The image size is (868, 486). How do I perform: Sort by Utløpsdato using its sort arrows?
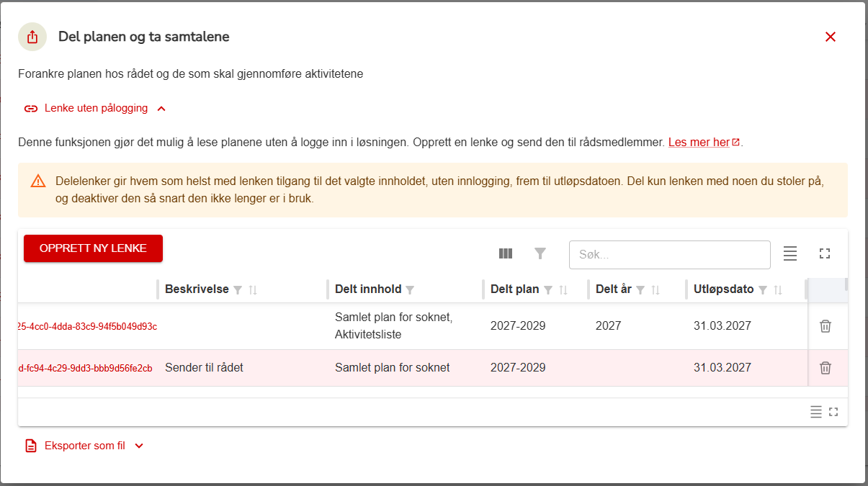pyautogui.click(x=778, y=290)
